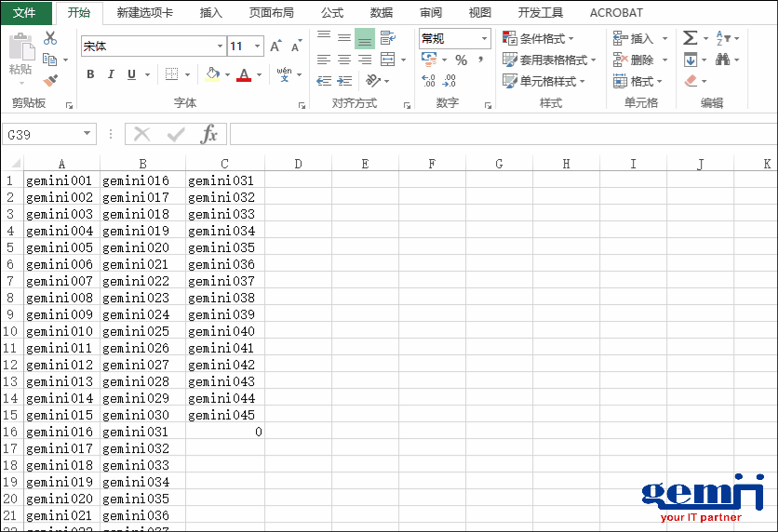Apply cell borders icon
The image size is (778, 532).
[x=171, y=74]
